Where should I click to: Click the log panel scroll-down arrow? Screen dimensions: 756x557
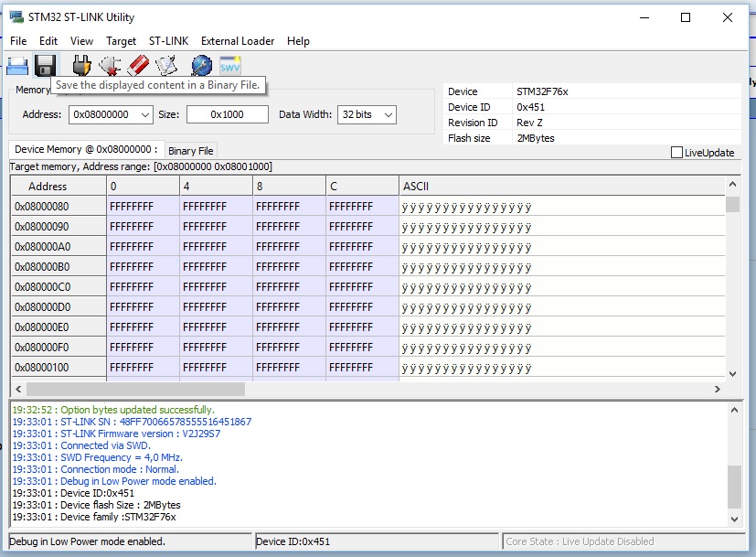click(x=734, y=520)
